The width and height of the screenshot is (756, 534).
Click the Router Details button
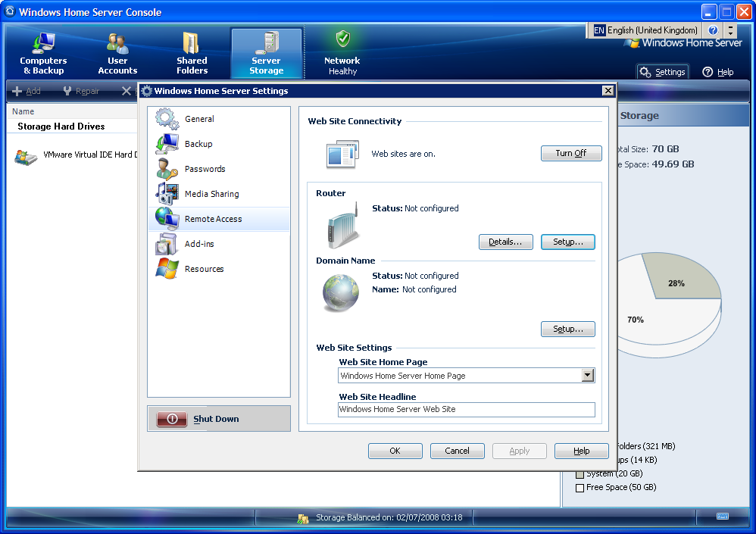tap(505, 242)
